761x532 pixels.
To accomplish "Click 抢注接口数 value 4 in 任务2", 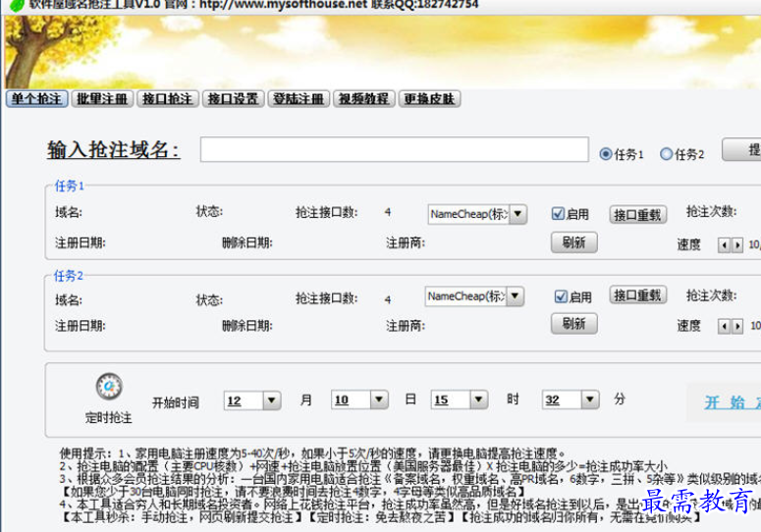I will click(x=388, y=299).
